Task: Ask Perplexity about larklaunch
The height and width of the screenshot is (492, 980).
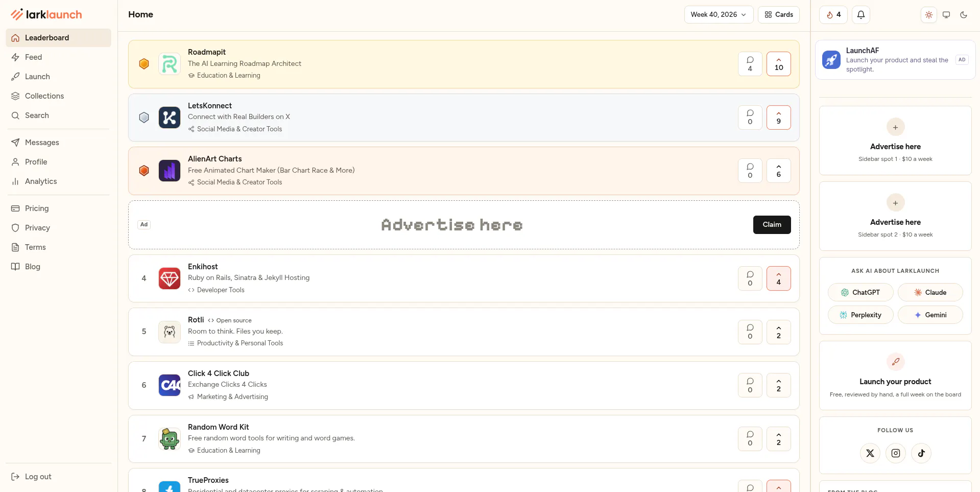Action: coord(861,315)
